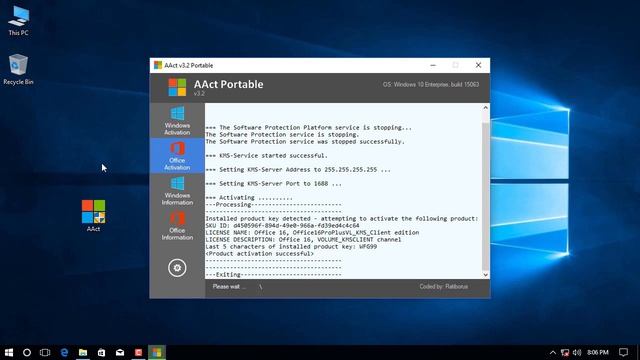The image size is (640, 360).
Task: Select the Recycle Bin desktop icon
Action: tap(18, 69)
